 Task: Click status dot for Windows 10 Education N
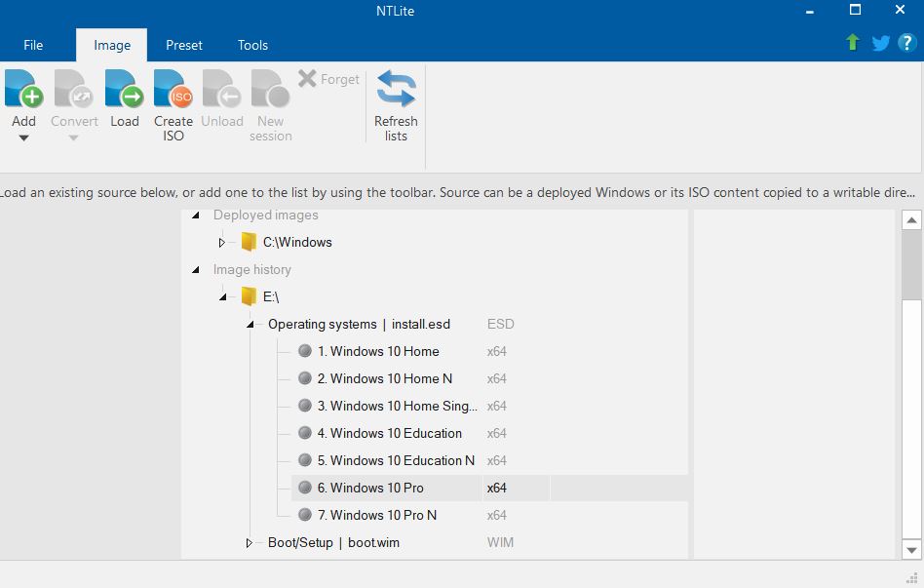pos(305,459)
